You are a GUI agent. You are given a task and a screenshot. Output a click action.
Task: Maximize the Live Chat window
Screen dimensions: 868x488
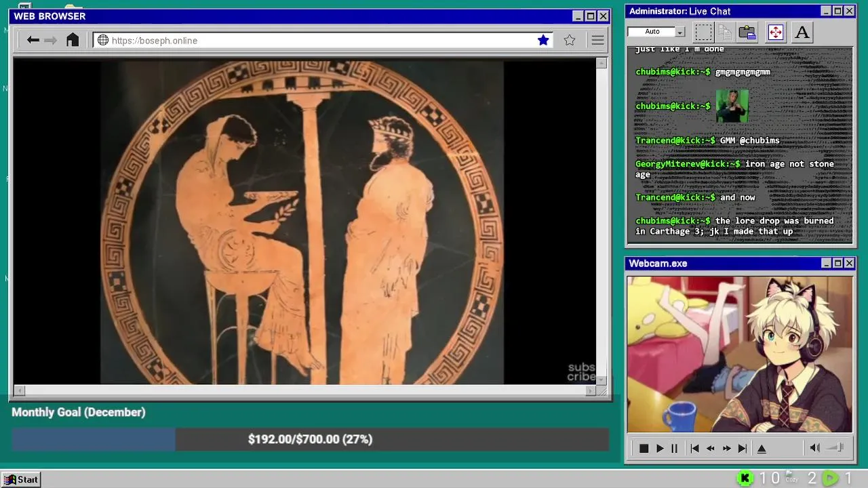pyautogui.click(x=837, y=11)
